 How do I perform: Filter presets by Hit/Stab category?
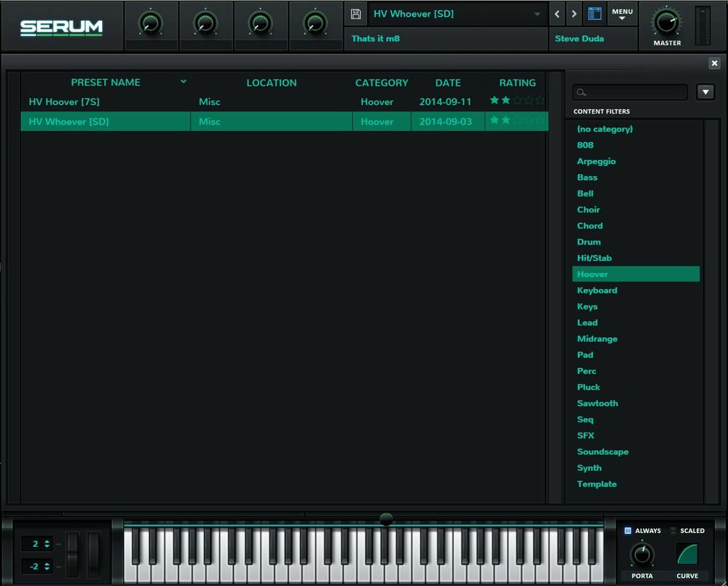pyautogui.click(x=594, y=258)
